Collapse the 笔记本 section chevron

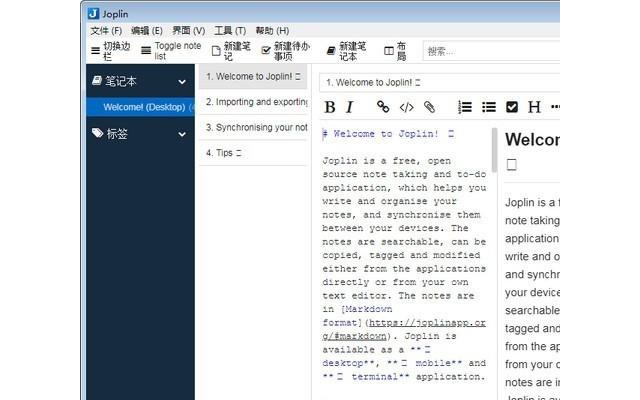[x=182, y=82]
